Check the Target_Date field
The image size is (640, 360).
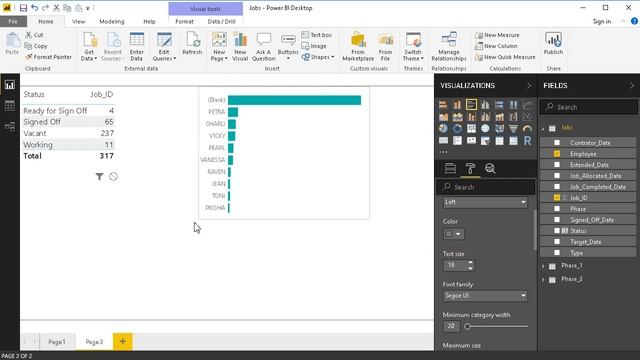tap(557, 242)
